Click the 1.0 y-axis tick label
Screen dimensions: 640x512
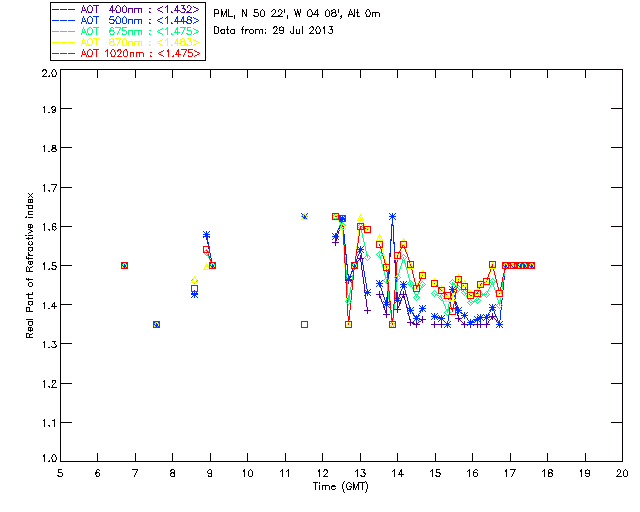coord(49,458)
